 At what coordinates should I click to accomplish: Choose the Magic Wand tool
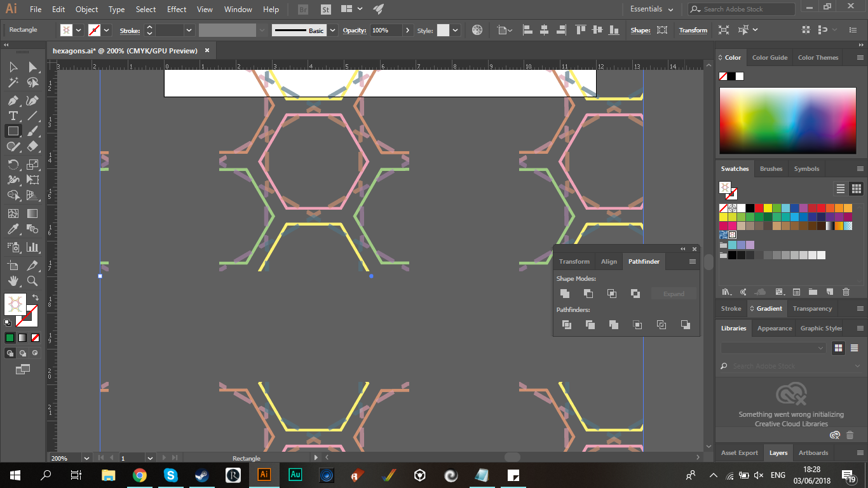click(x=13, y=83)
